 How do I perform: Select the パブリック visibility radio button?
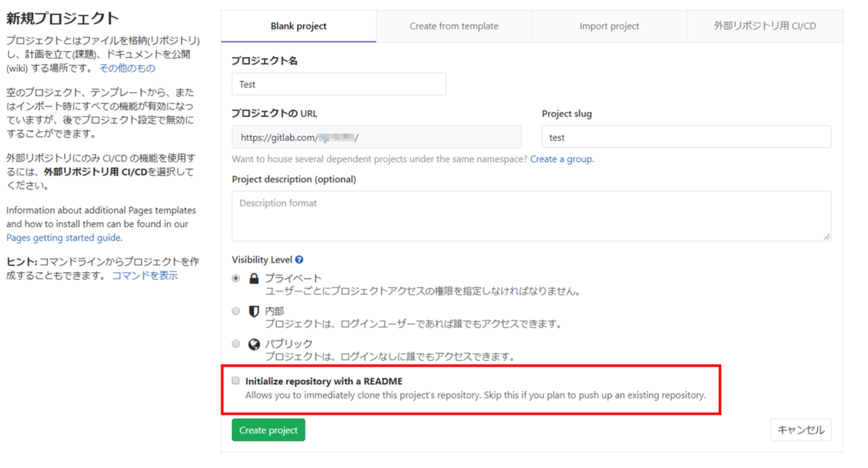tap(235, 343)
